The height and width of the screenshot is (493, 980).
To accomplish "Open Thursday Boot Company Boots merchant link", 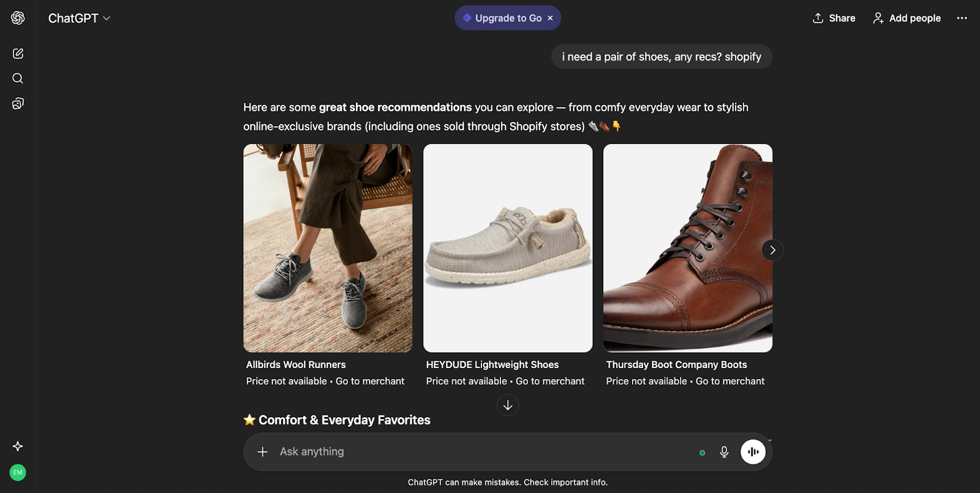I will (729, 381).
